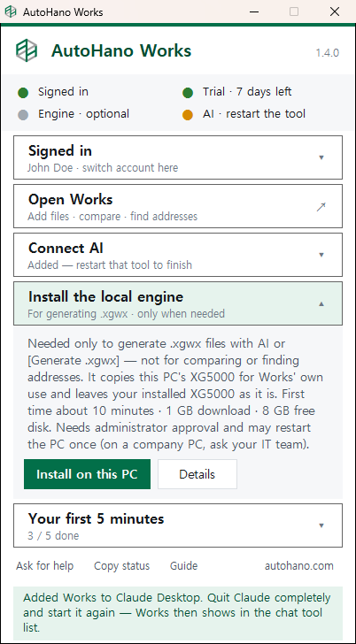Viewport: 356px width, 644px height.
Task: Click the AutoHano Works header title
Action: pyautogui.click(x=121, y=51)
